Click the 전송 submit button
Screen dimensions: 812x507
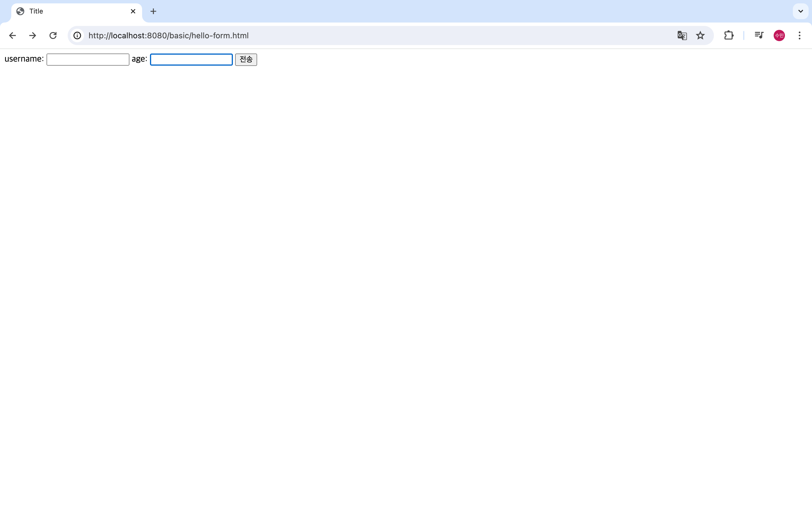point(246,60)
